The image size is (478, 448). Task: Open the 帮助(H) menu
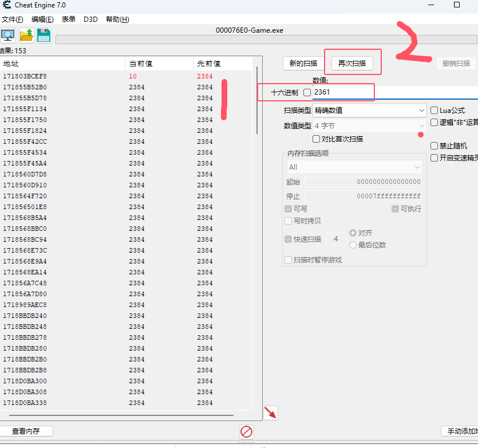(x=117, y=19)
